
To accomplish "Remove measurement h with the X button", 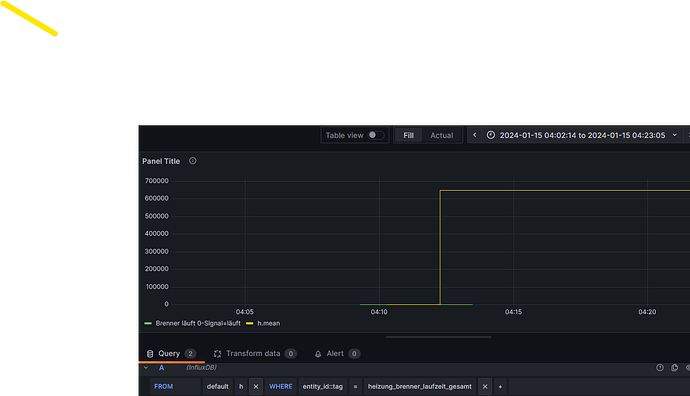I will click(x=256, y=386).
